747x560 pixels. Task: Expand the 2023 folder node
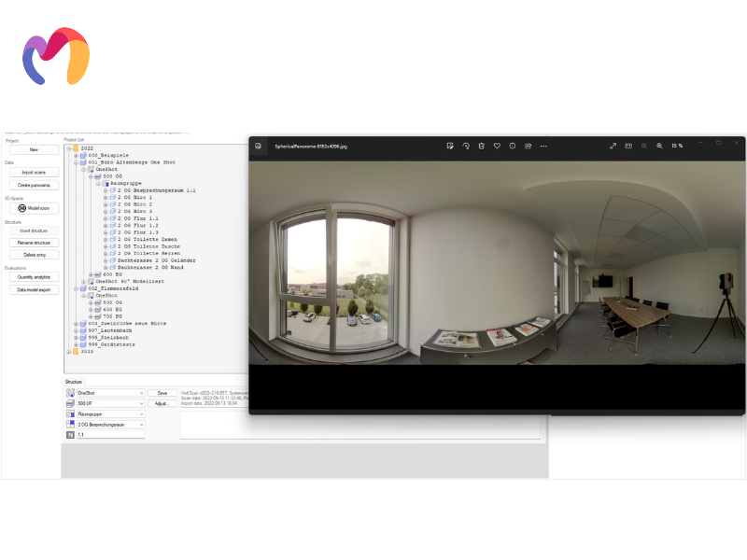pos(68,352)
